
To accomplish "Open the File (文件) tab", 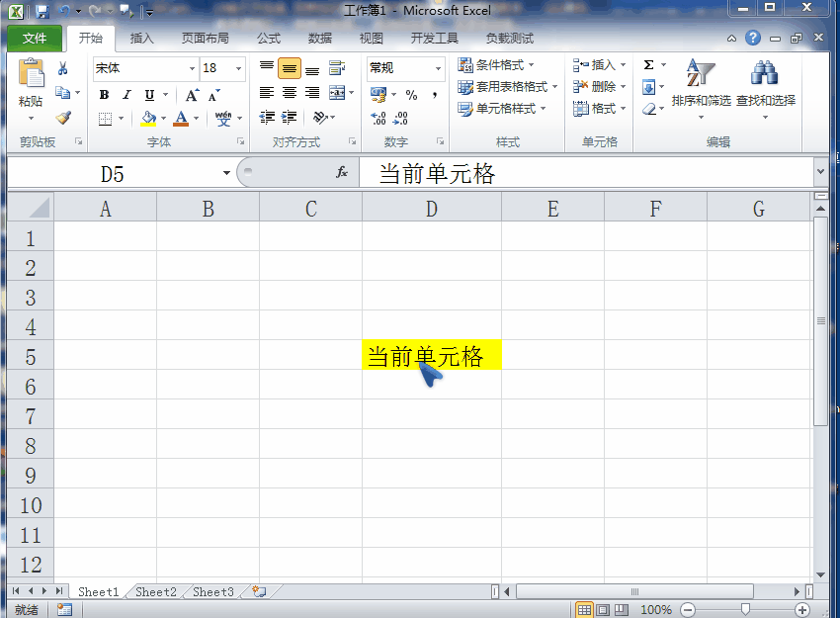I will pyautogui.click(x=35, y=38).
